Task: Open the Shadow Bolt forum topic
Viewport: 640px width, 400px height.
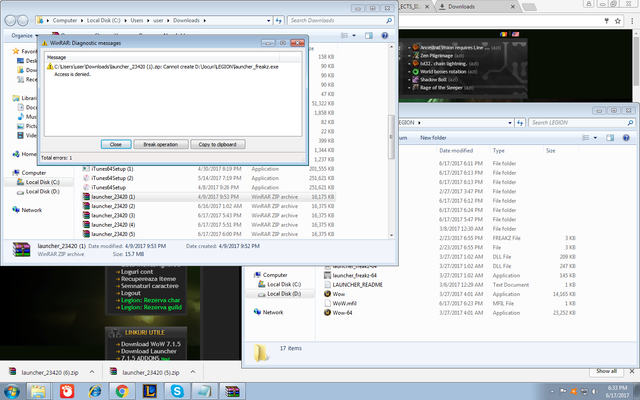Action: pos(433,80)
